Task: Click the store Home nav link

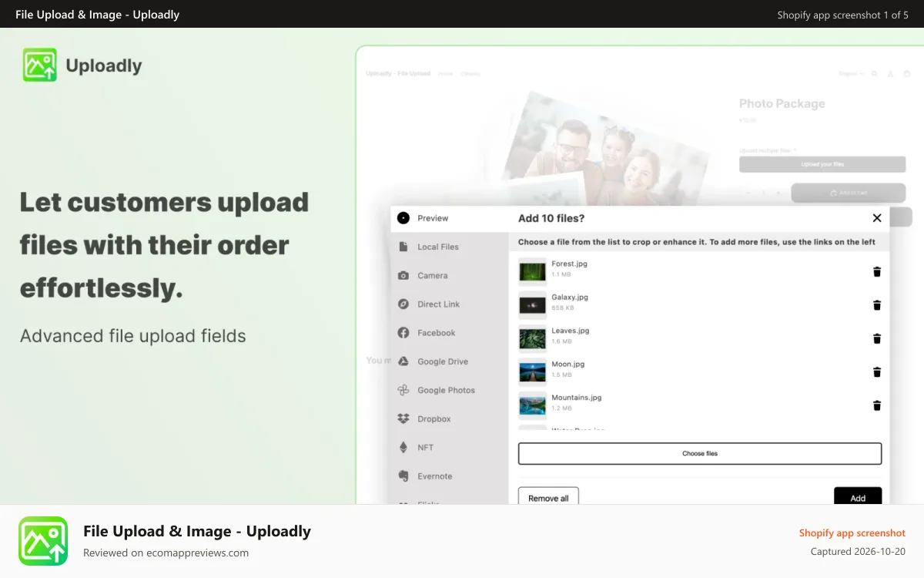Action: click(445, 74)
